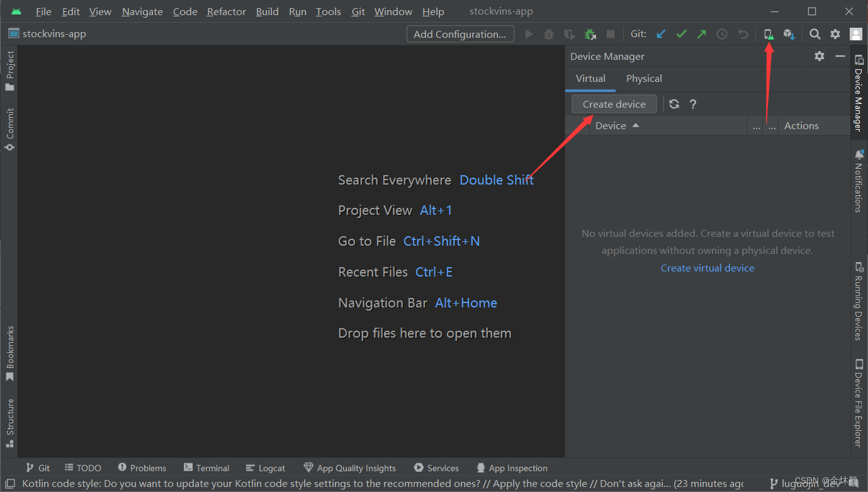Image resolution: width=868 pixels, height=492 pixels.
Task: Open the Code menu
Action: coord(185,11)
